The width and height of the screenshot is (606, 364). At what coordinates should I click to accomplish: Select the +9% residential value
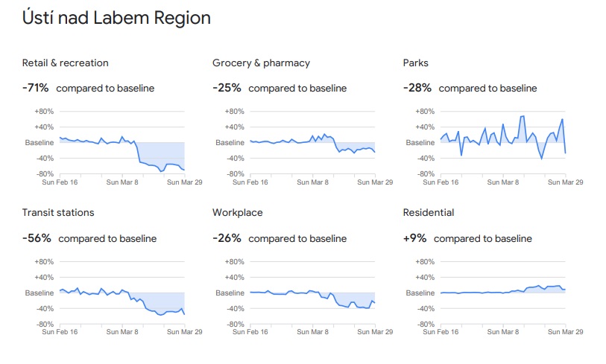(x=414, y=239)
